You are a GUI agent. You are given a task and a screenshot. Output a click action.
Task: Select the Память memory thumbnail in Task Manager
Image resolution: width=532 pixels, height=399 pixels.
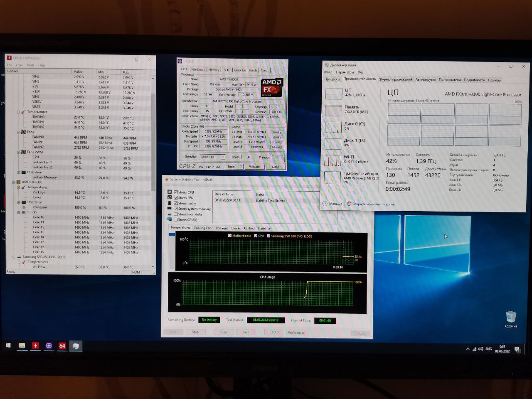[333, 110]
